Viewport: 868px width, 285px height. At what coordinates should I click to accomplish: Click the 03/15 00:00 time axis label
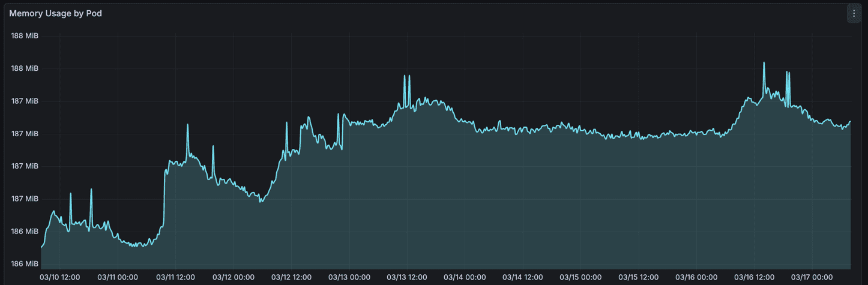(580, 277)
